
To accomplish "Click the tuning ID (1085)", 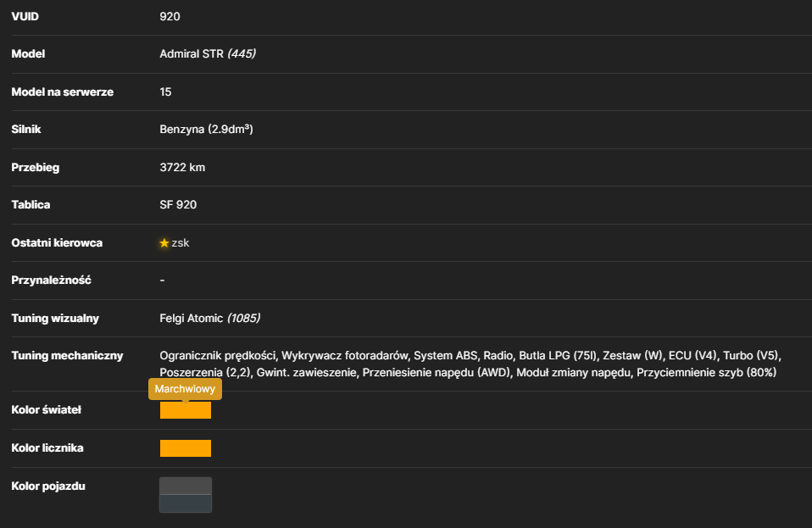I will pyautogui.click(x=243, y=319).
